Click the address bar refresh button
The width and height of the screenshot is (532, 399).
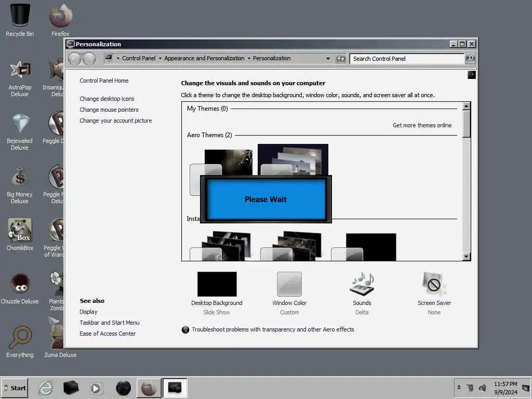[341, 59]
